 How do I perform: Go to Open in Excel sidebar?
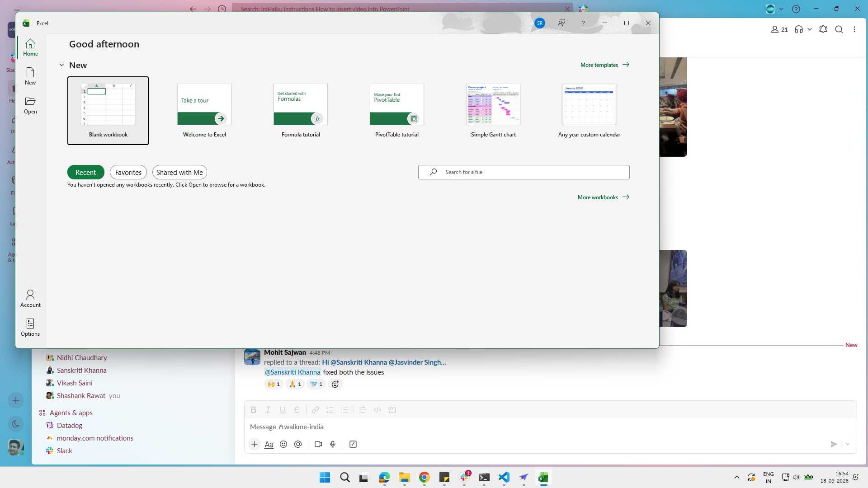[30, 105]
